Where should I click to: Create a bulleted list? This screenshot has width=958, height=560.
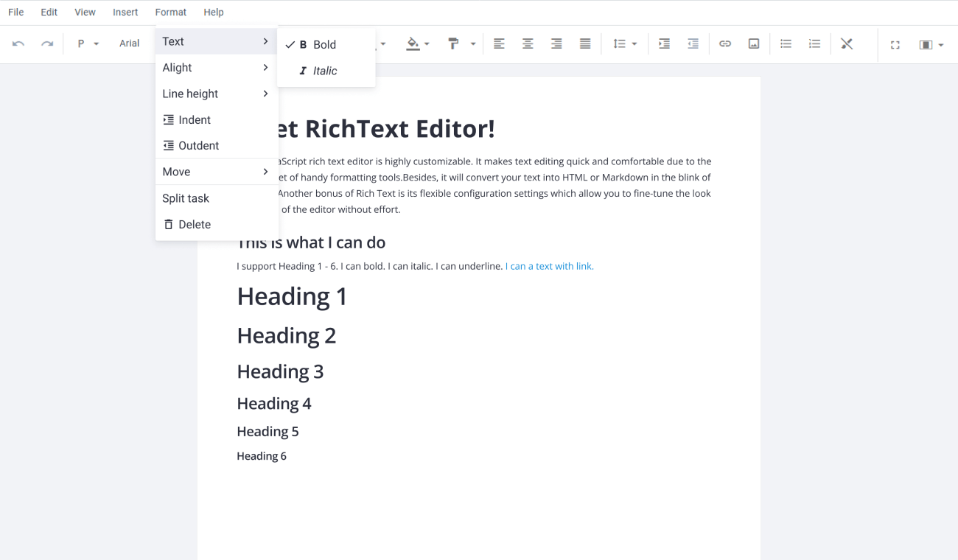[786, 44]
